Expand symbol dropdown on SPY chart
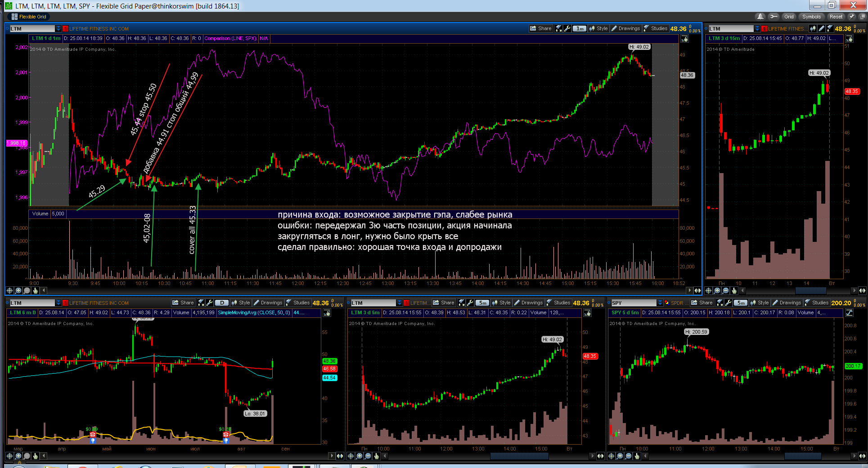 [660, 303]
